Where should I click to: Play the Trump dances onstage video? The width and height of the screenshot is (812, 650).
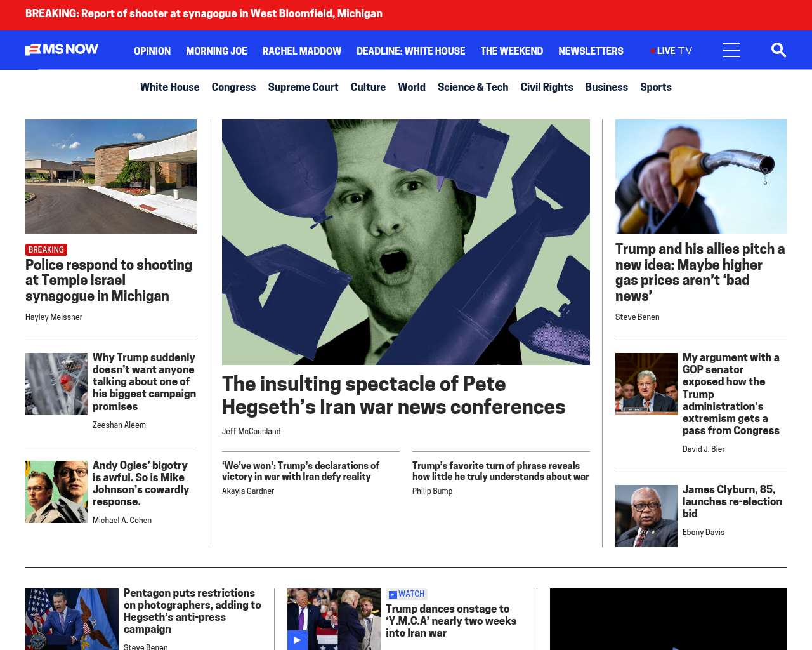297,640
